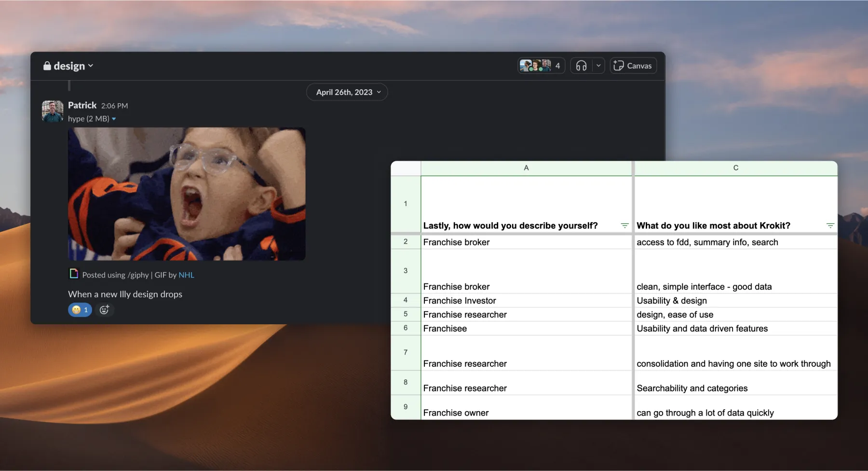Select row 8 header
Screen dimensions: 868x471
coord(406,382)
